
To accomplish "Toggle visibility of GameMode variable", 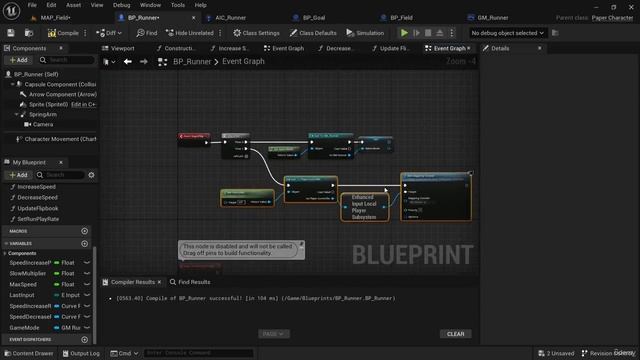I will [x=87, y=328].
